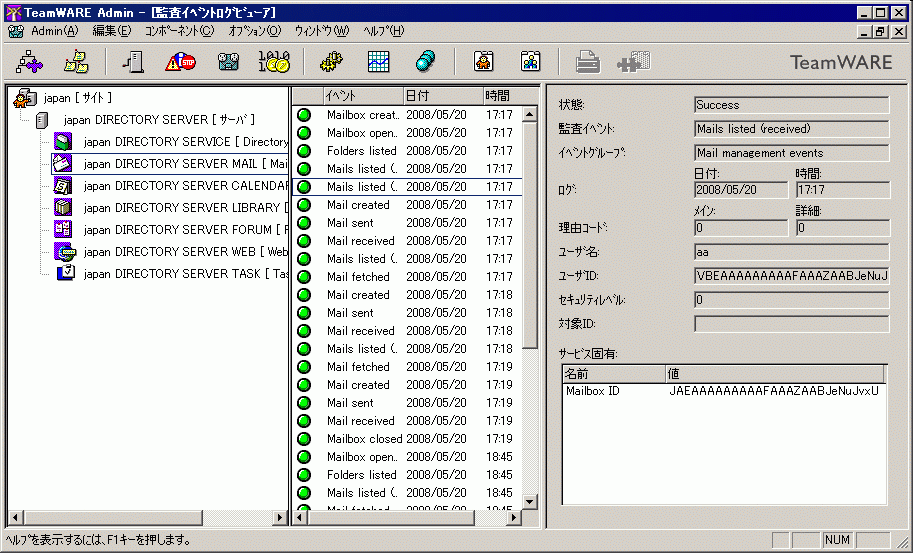Click the 値 column header

(x=774, y=374)
